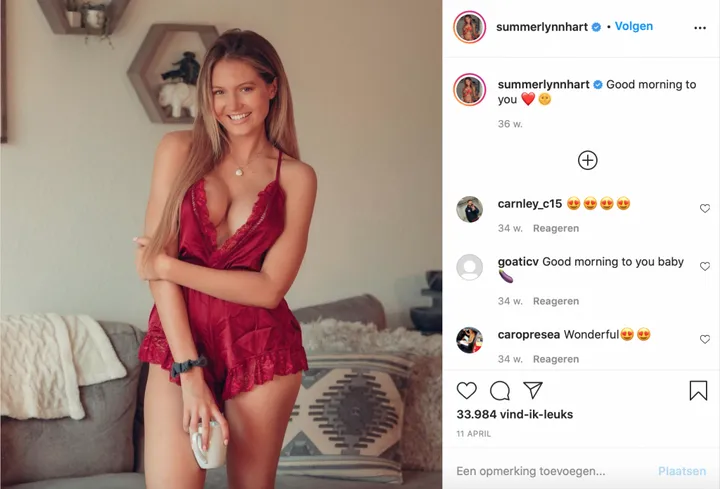Like the post with the heart icon

(467, 390)
